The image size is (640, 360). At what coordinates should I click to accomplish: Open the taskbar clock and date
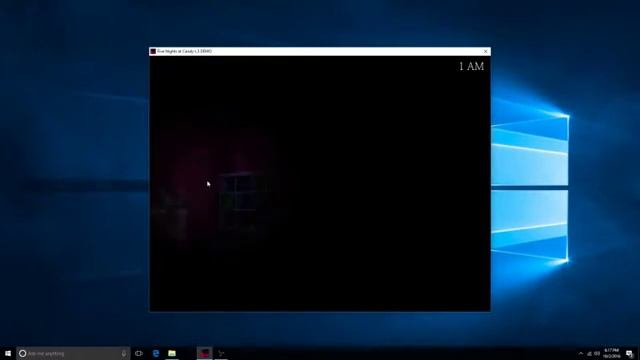[611, 353]
